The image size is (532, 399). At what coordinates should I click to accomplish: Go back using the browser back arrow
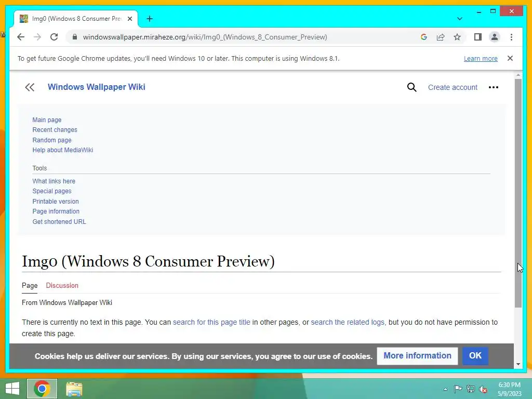click(x=21, y=37)
